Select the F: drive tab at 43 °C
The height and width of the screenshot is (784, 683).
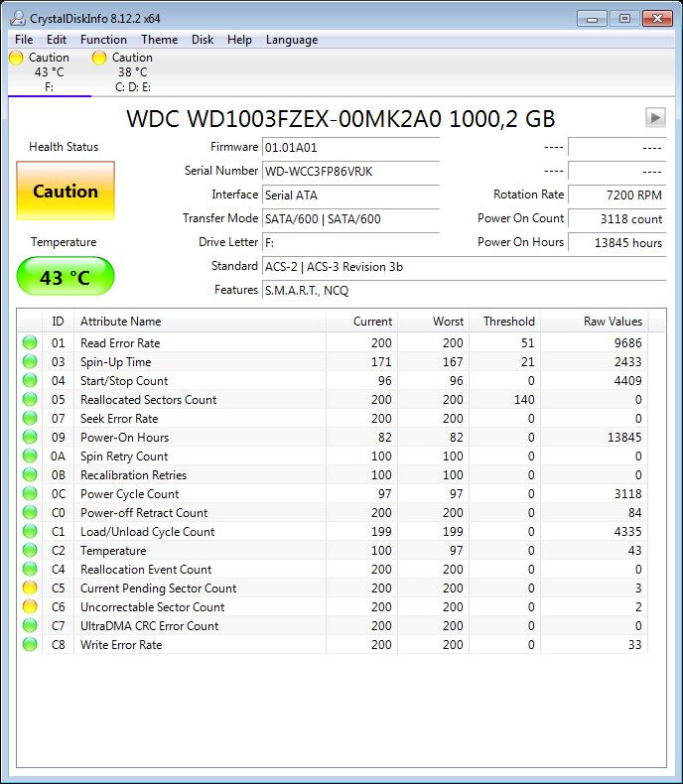coord(49,72)
